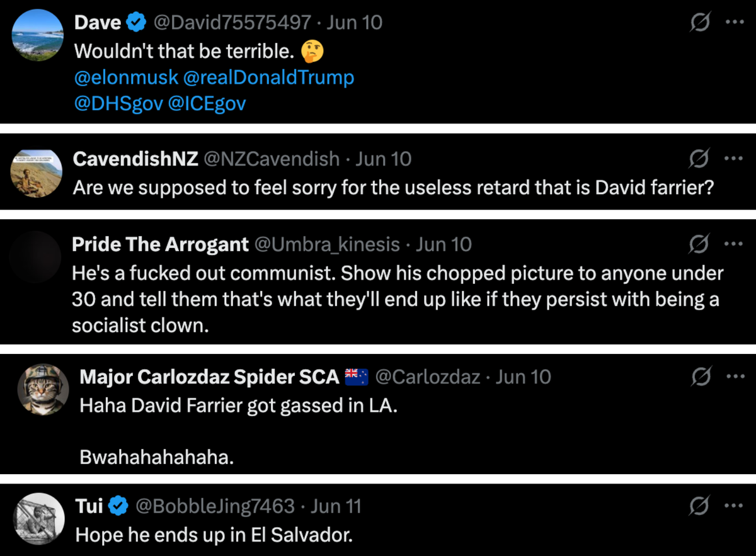This screenshot has height=556, width=756.
Task: Click Grok icon on Major Carlozdaz's tweet
Action: click(699, 377)
